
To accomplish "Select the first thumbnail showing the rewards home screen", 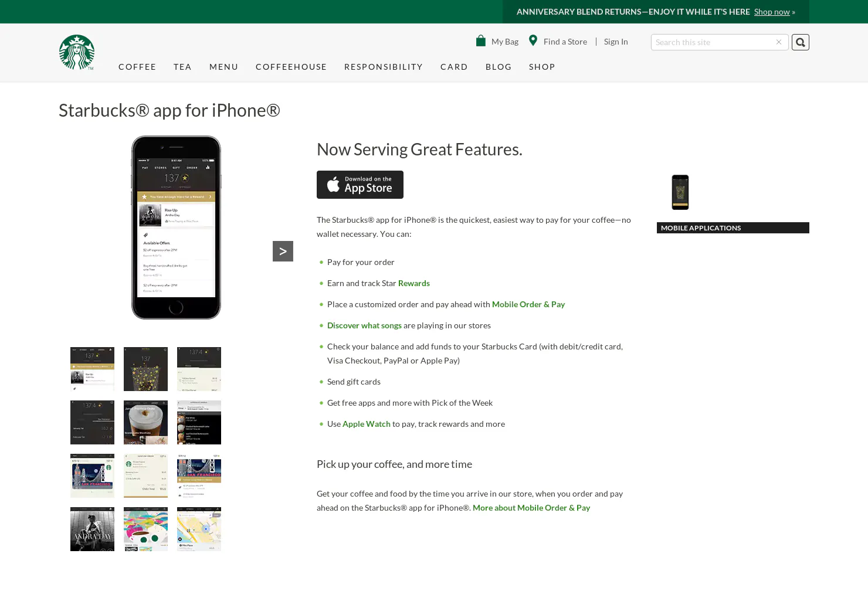I will (92, 369).
